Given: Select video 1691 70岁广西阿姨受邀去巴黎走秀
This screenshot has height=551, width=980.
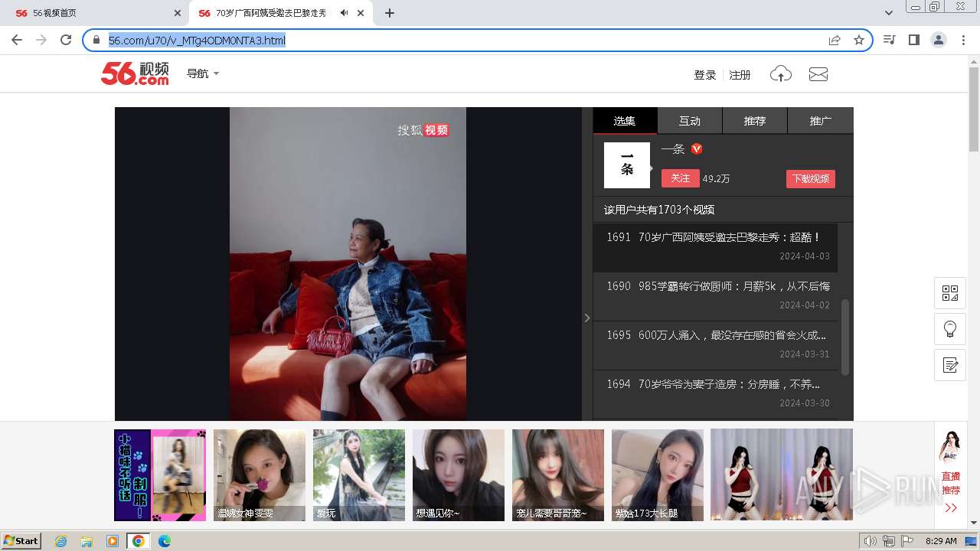Looking at the screenshot, I should click(715, 247).
